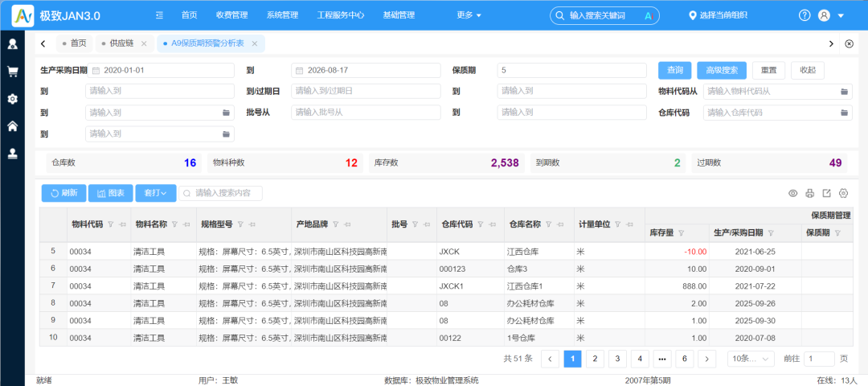Click the 重置 button

click(769, 70)
